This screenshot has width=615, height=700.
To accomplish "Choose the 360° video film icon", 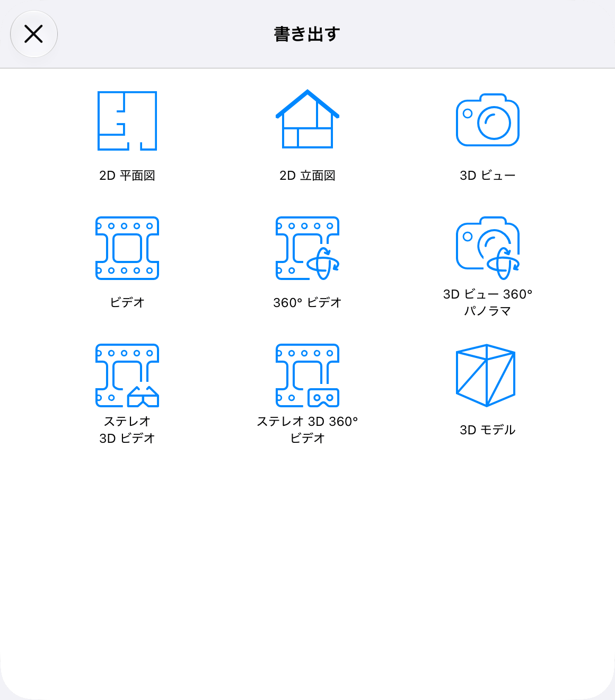I will pos(307,248).
